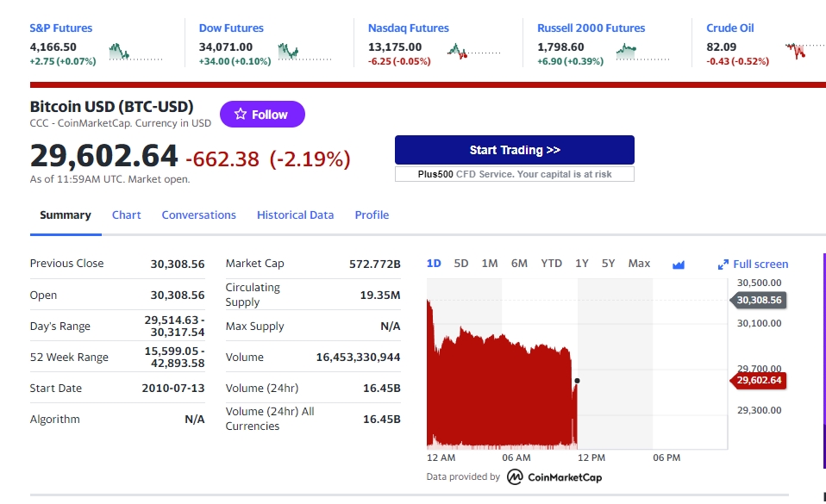The height and width of the screenshot is (504, 826).
Task: Switch chart range to YTD
Action: 551,264
